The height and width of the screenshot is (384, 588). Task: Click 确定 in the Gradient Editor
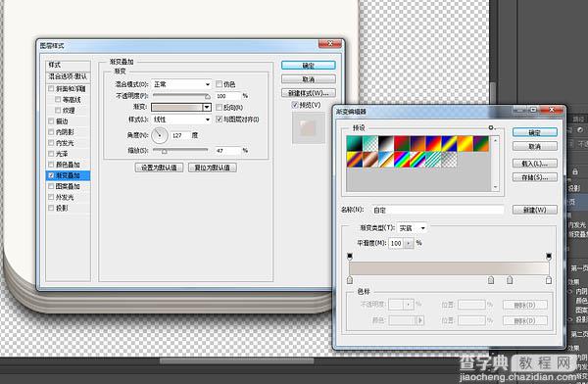(x=535, y=132)
